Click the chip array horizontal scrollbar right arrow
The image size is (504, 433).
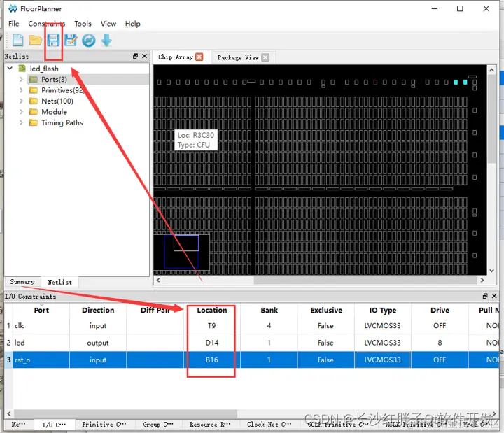tap(482, 280)
